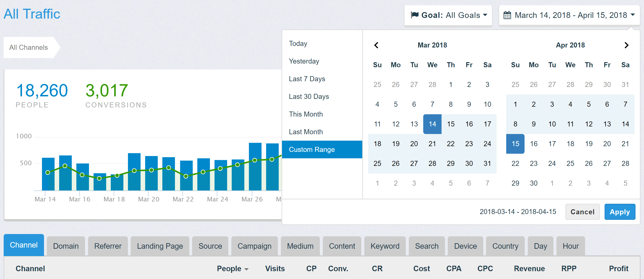644x279 pixels.
Task: Click the calendar icon in date selector
Action: coord(507,15)
